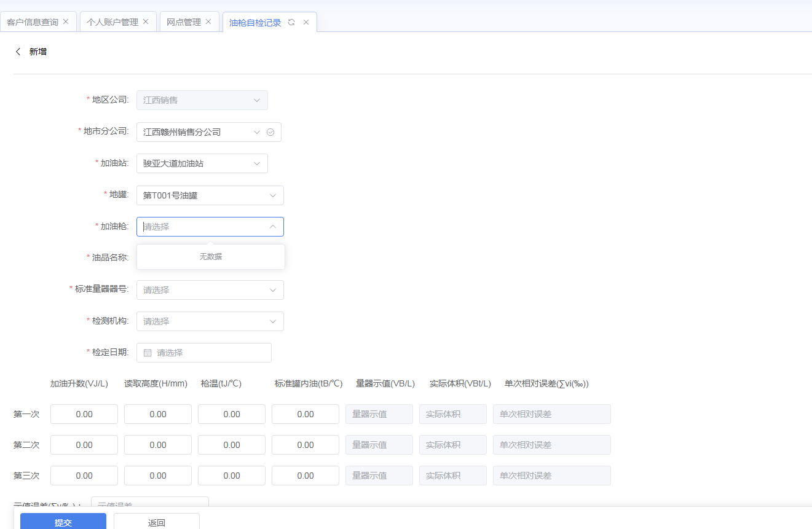Refresh the 油枪自检记录 tab

(291, 22)
